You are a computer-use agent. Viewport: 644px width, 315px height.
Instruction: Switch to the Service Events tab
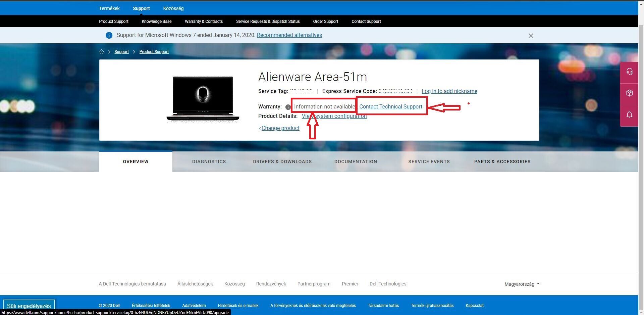(429, 162)
